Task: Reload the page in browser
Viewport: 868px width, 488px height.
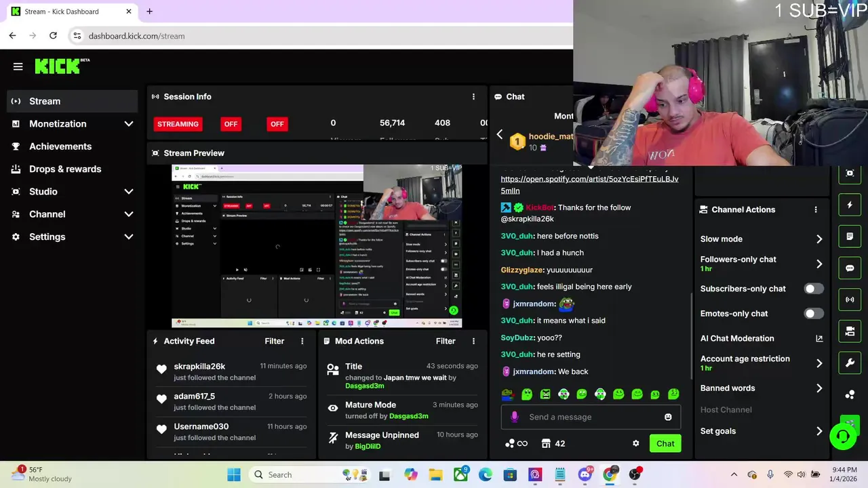Action: point(53,35)
